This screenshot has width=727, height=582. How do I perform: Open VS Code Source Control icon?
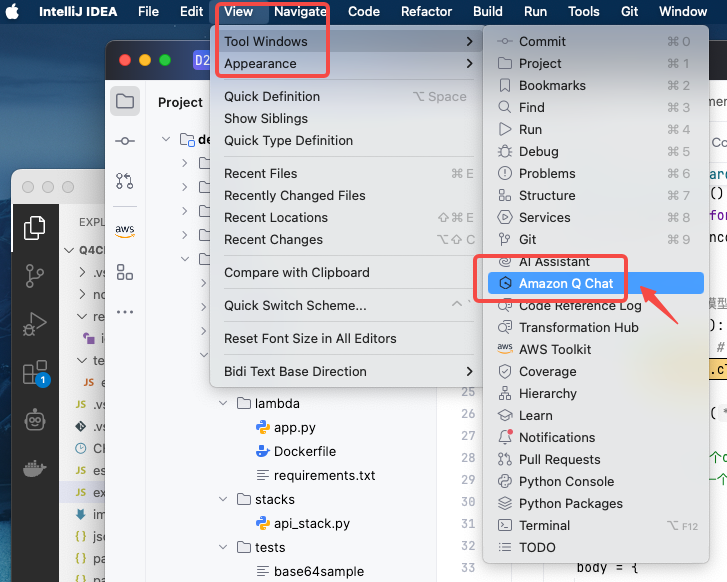coord(35,276)
